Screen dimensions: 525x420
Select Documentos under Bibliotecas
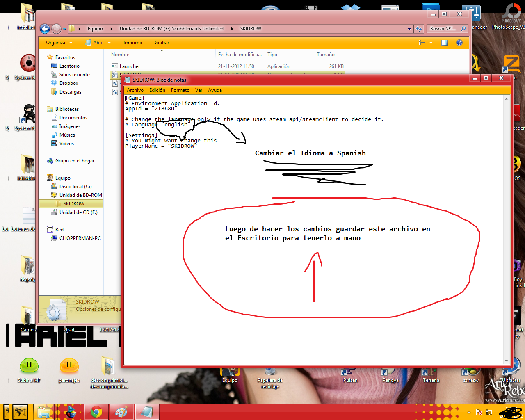tap(69, 118)
